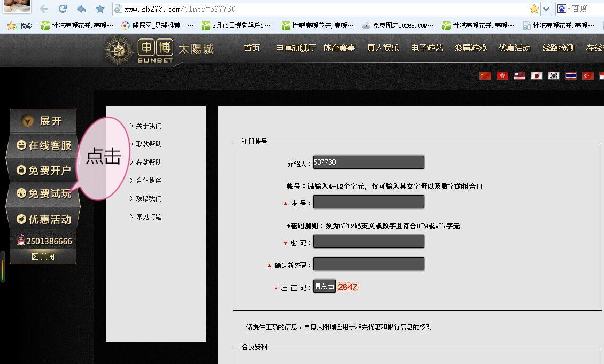Reload the page with refresh icon
Screen dimensions: 604x364
click(x=63, y=9)
